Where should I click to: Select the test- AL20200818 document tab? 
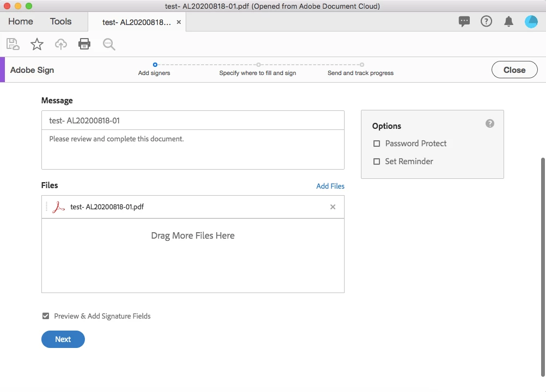tap(137, 22)
